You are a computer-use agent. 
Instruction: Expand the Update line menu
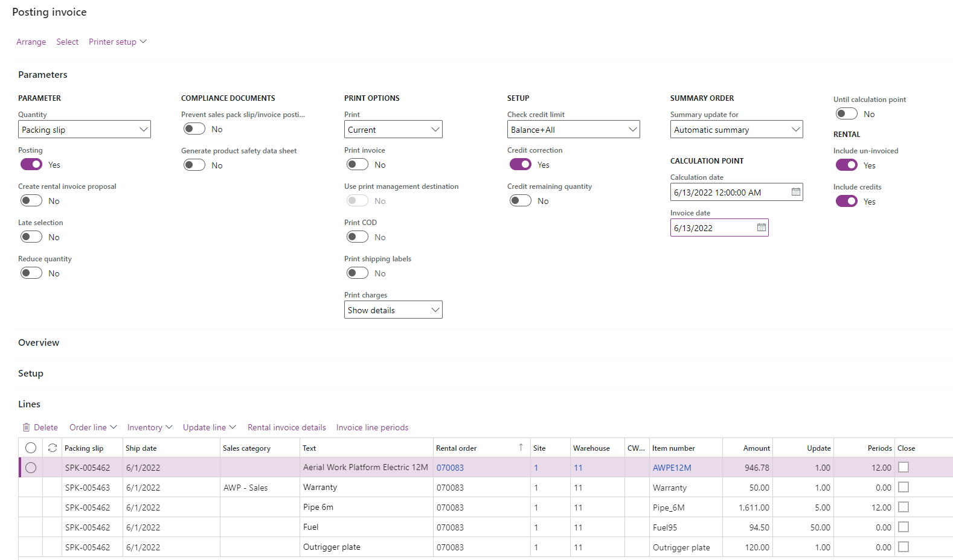pyautogui.click(x=210, y=427)
